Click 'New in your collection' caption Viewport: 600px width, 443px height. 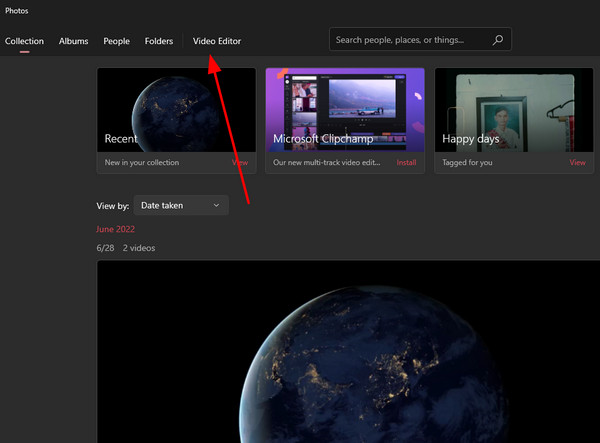[142, 163]
